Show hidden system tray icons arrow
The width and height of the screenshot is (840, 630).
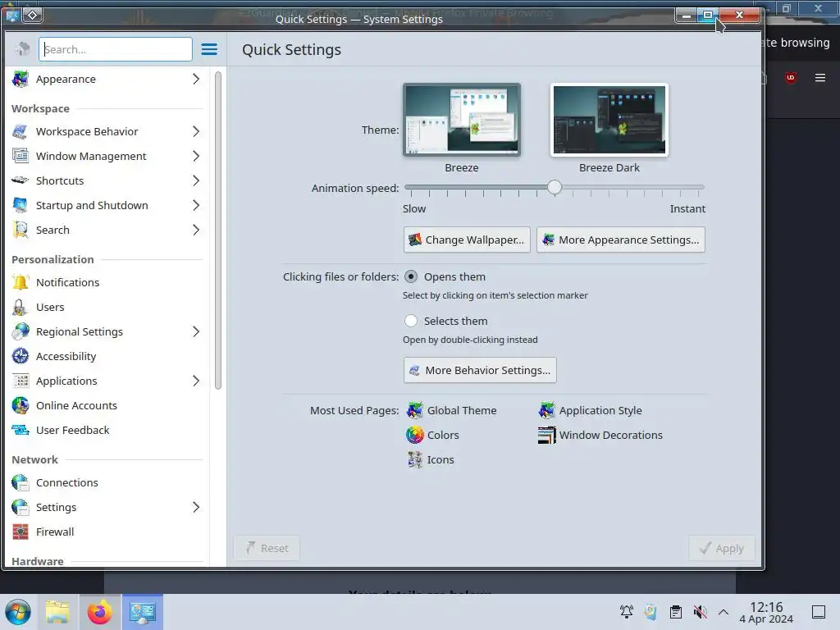point(724,612)
